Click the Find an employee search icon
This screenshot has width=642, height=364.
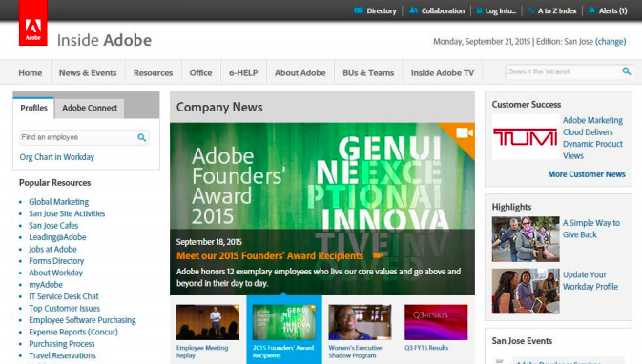pyautogui.click(x=142, y=137)
